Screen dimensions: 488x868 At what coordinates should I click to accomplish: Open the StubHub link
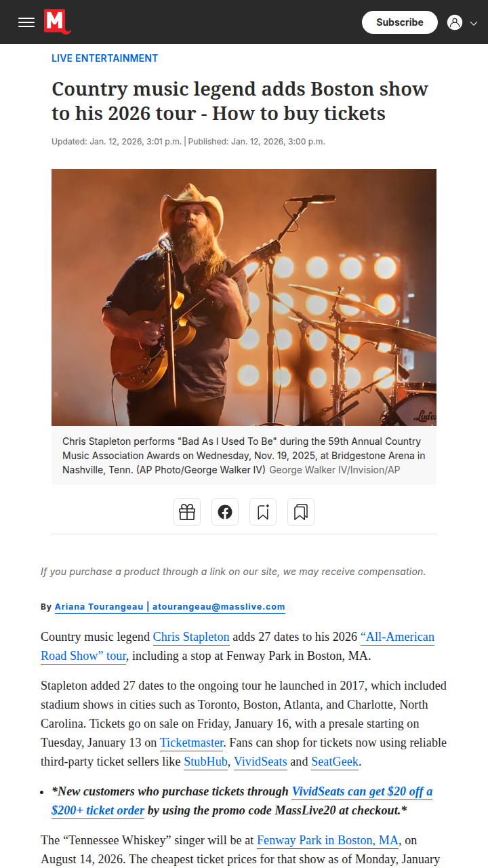click(x=206, y=762)
